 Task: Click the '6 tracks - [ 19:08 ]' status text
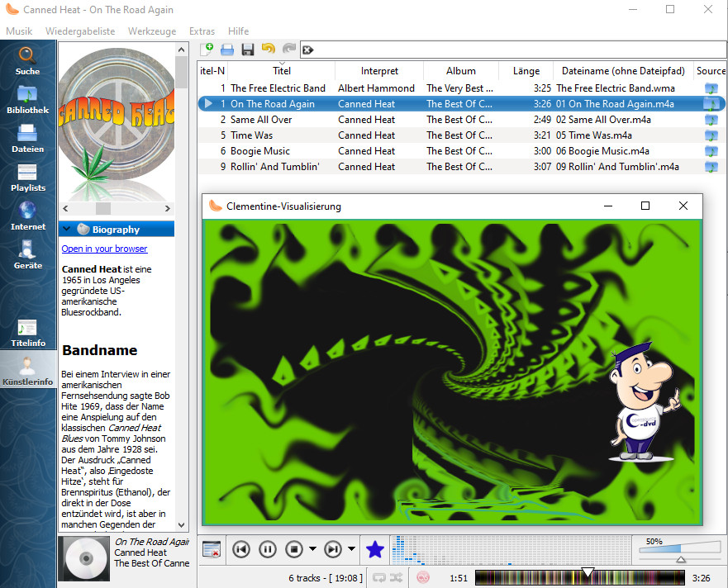point(325,578)
